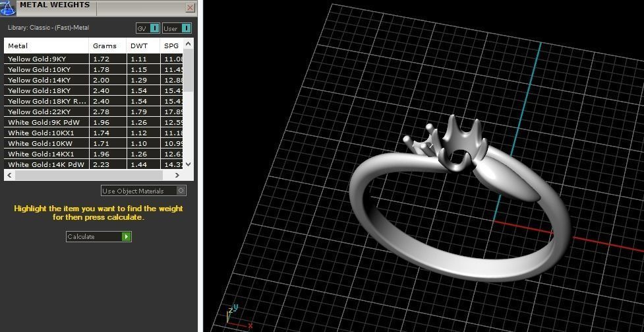Click the Metal column header
This screenshot has width=644, height=332.
(x=46, y=46)
